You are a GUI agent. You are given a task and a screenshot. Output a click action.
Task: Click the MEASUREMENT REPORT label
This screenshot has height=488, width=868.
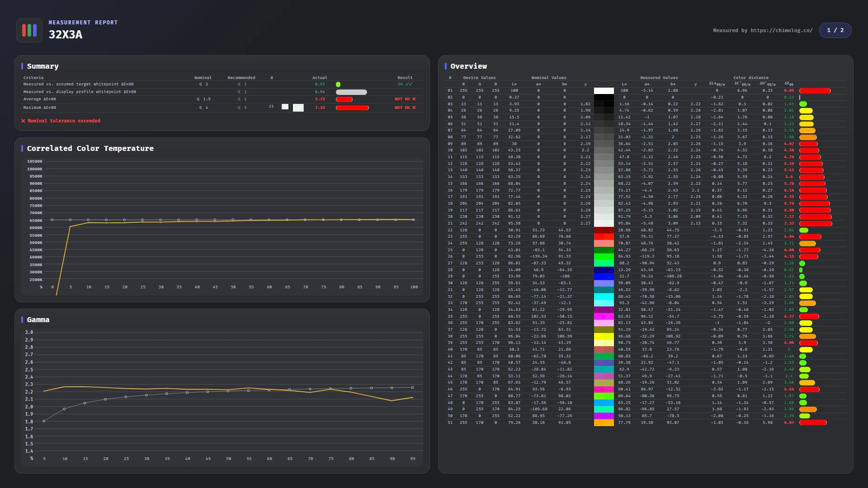tap(83, 23)
